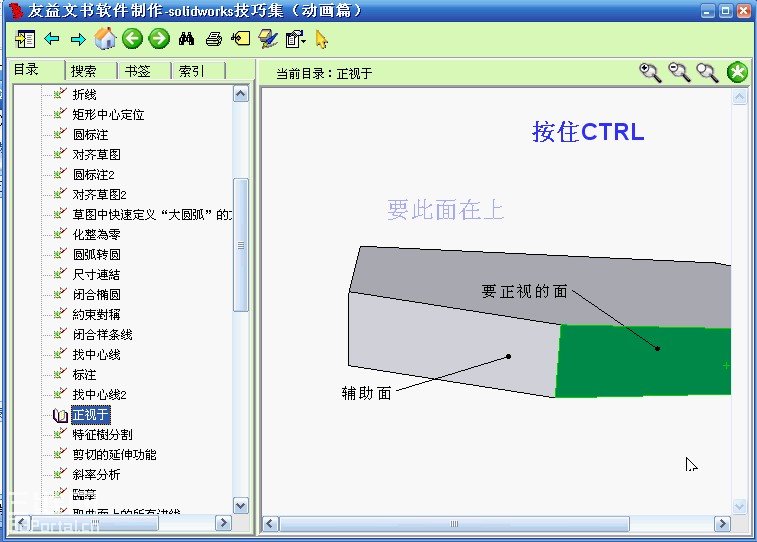
Task: Click the second magnifier zoom icon
Action: coord(679,73)
